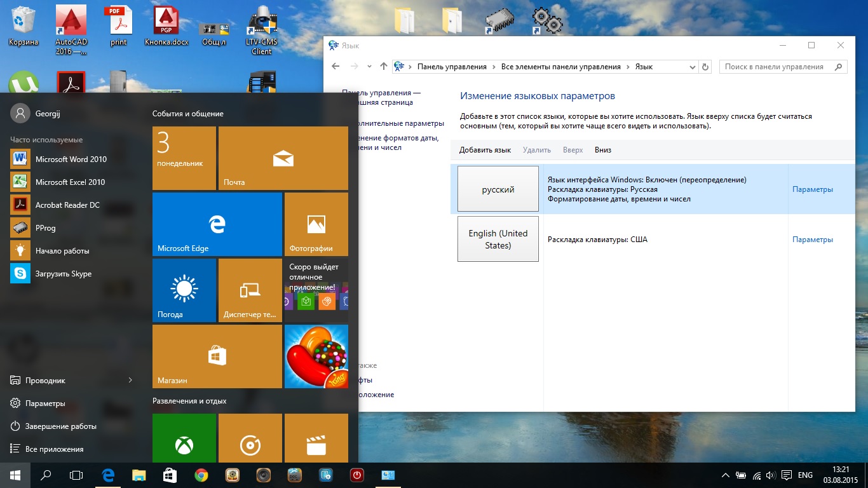Open Параметры link for English (United States)
868x488 pixels.
click(813, 240)
